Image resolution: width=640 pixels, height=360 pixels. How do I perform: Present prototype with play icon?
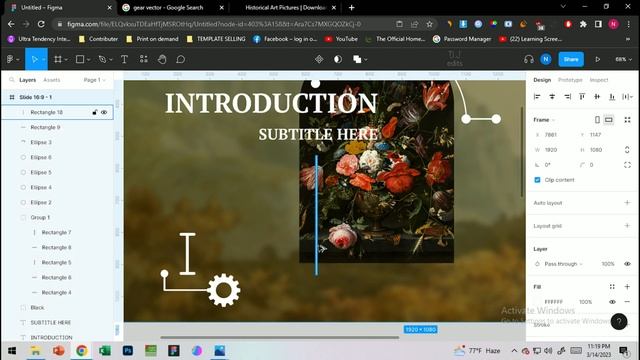(x=598, y=60)
